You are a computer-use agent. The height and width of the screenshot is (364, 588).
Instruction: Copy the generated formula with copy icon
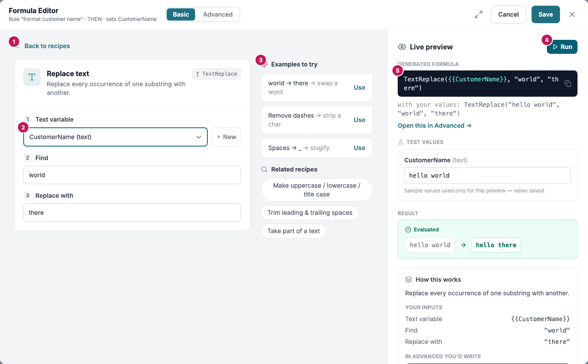568,84
